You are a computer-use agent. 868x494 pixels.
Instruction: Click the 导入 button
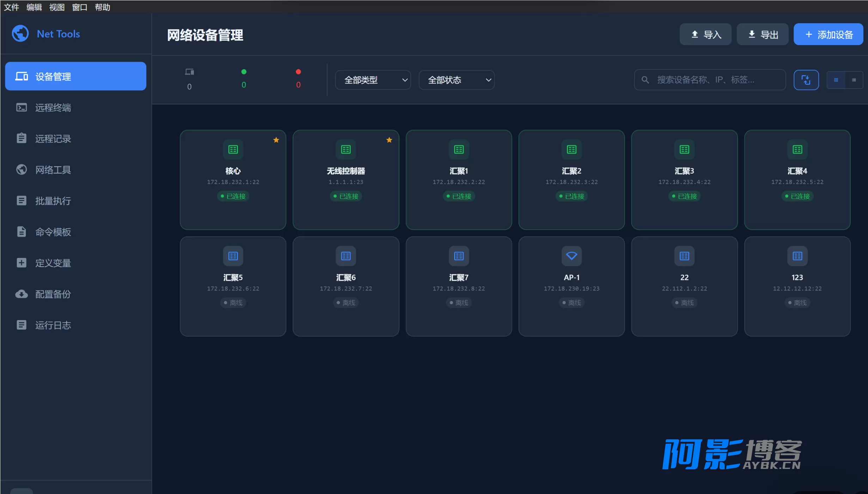(x=705, y=34)
